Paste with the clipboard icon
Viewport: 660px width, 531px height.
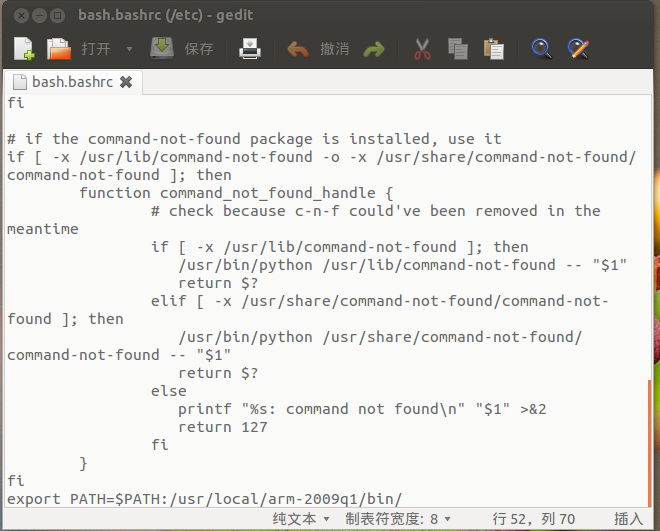click(x=494, y=49)
